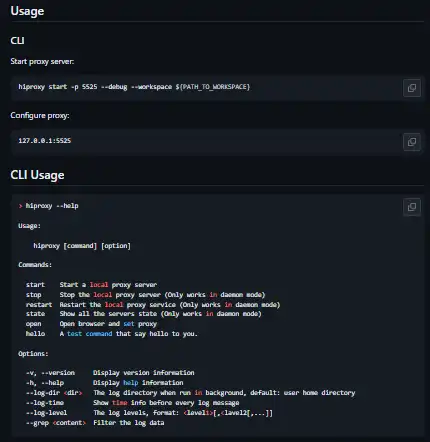Click the 'hiproxy [command] [option]' line
Screen dimensions: 430x442
[x=82, y=246]
